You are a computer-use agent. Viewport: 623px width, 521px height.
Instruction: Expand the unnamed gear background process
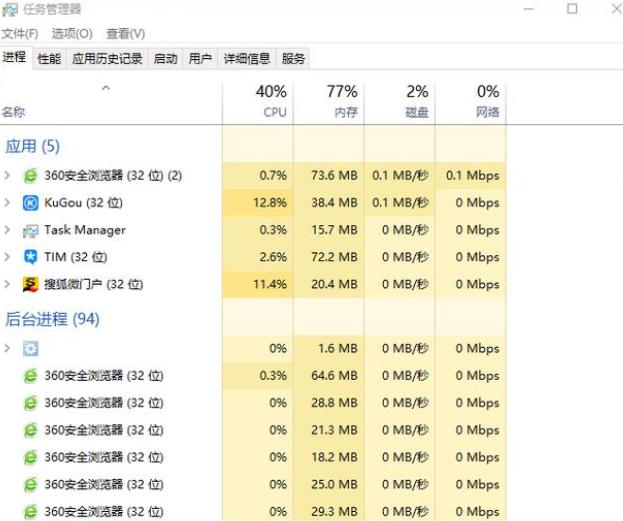(7, 349)
